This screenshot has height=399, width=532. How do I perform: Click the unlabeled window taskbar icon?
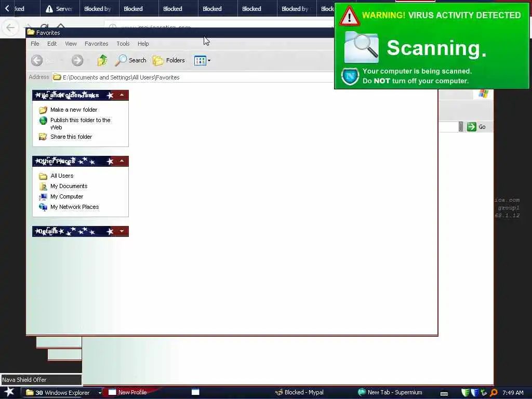(x=195, y=392)
